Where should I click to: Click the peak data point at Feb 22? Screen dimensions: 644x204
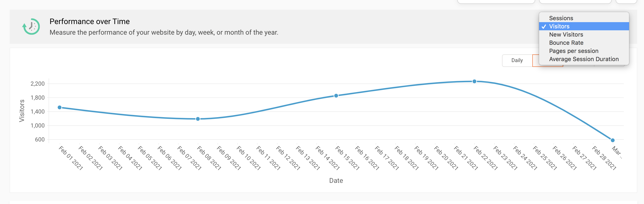[x=474, y=82]
